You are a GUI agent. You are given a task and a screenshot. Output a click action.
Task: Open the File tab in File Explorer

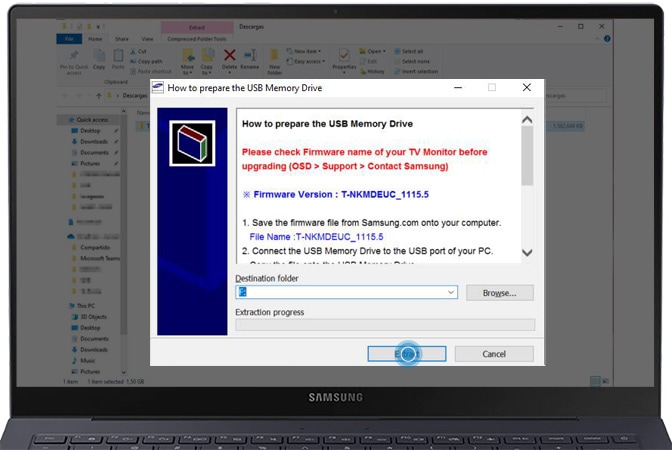[x=69, y=39]
